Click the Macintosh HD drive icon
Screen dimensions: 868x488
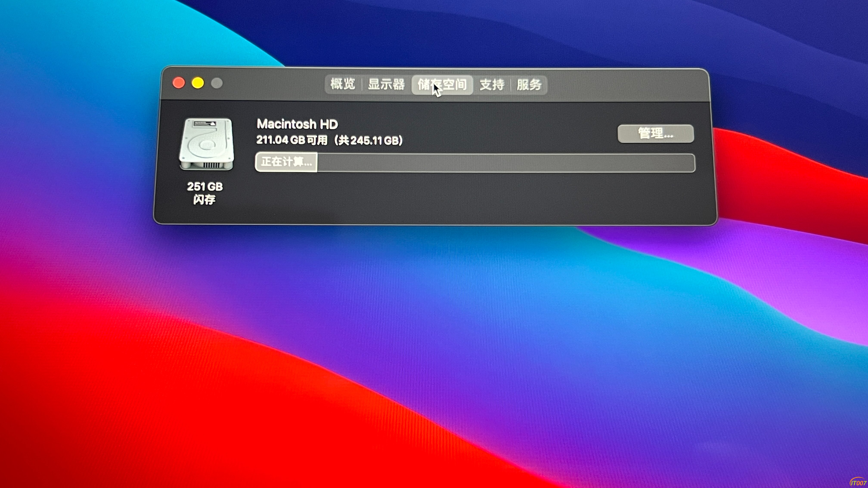click(x=206, y=144)
